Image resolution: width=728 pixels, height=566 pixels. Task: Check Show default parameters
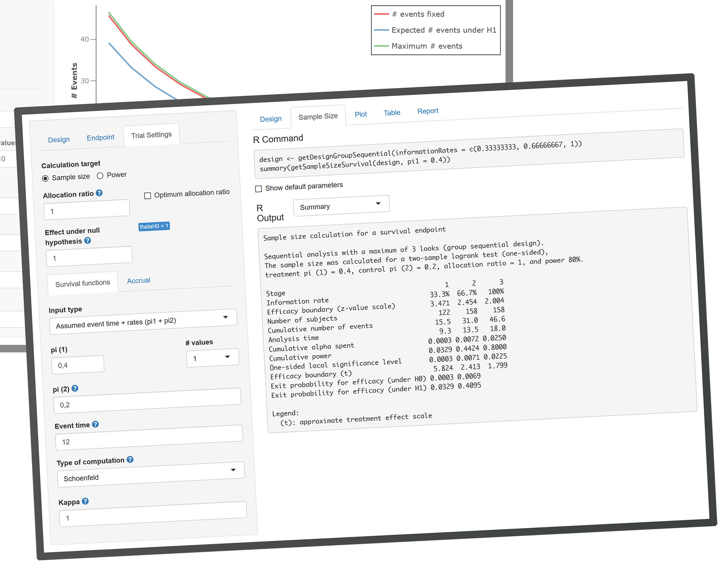(258, 189)
